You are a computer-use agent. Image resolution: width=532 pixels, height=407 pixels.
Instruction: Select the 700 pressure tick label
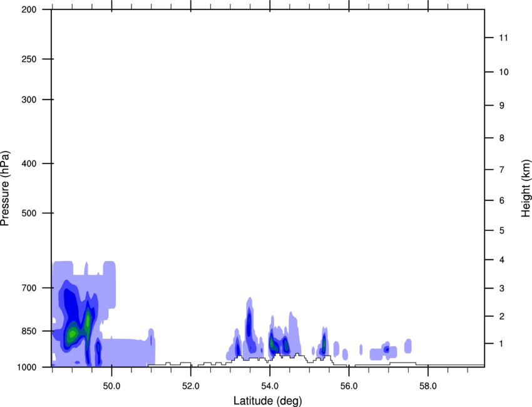29,288
